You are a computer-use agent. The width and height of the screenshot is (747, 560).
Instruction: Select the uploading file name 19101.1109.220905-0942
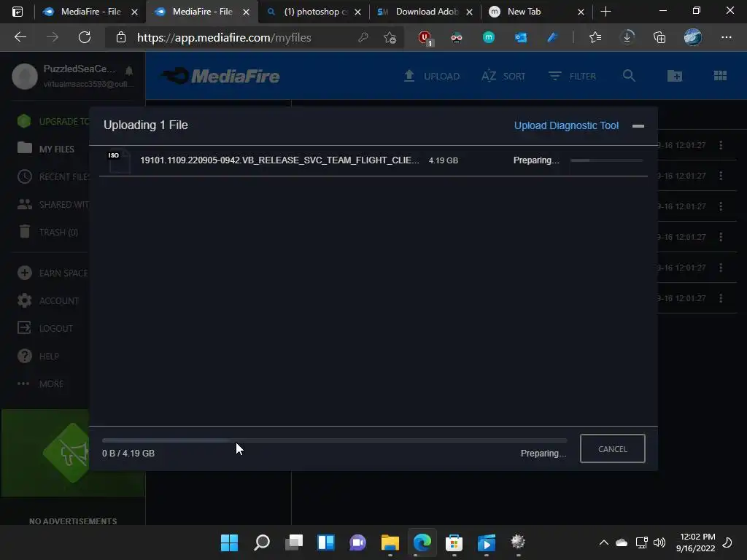click(279, 160)
